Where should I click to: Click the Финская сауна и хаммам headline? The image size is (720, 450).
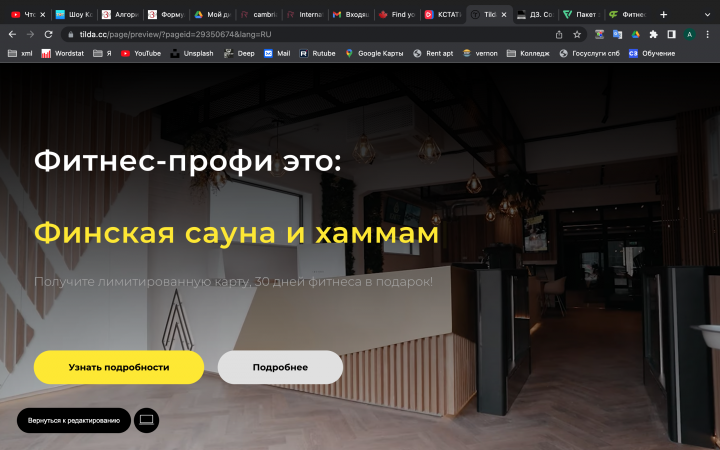click(236, 233)
